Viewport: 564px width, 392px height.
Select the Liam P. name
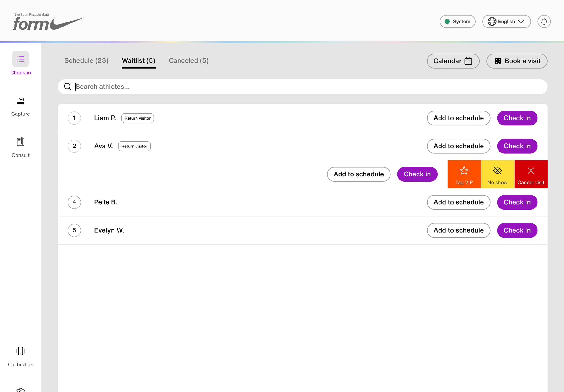point(105,118)
